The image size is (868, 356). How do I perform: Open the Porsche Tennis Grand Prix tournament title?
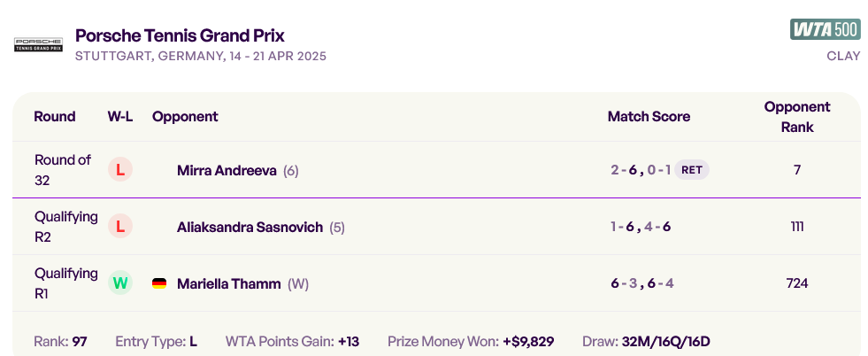[x=180, y=35]
